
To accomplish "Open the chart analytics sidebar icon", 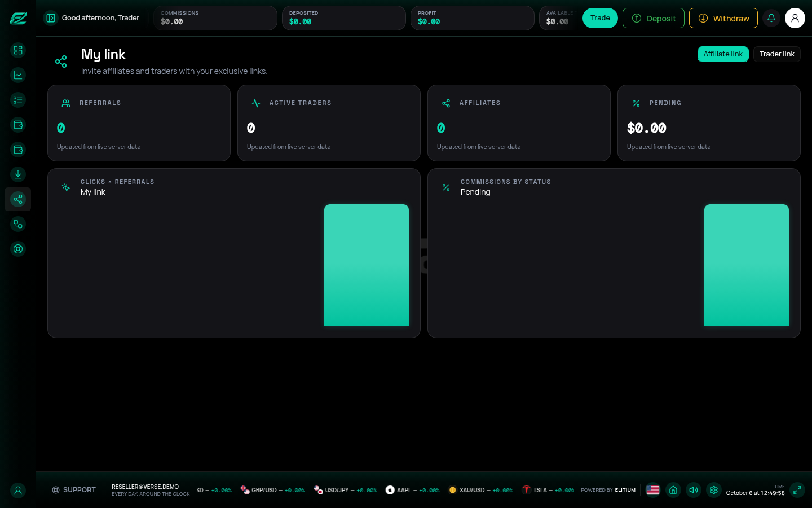I will (x=18, y=75).
